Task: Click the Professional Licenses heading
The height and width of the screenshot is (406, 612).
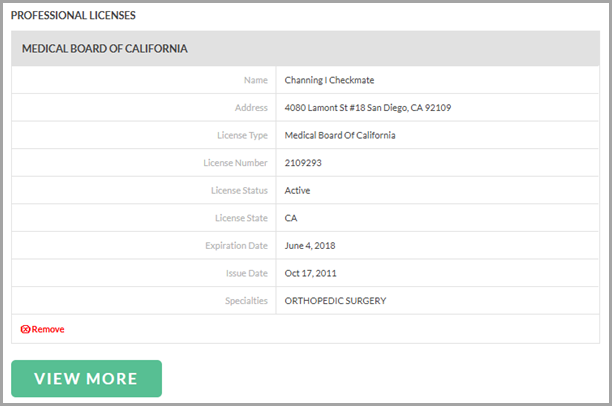Action: [x=73, y=16]
